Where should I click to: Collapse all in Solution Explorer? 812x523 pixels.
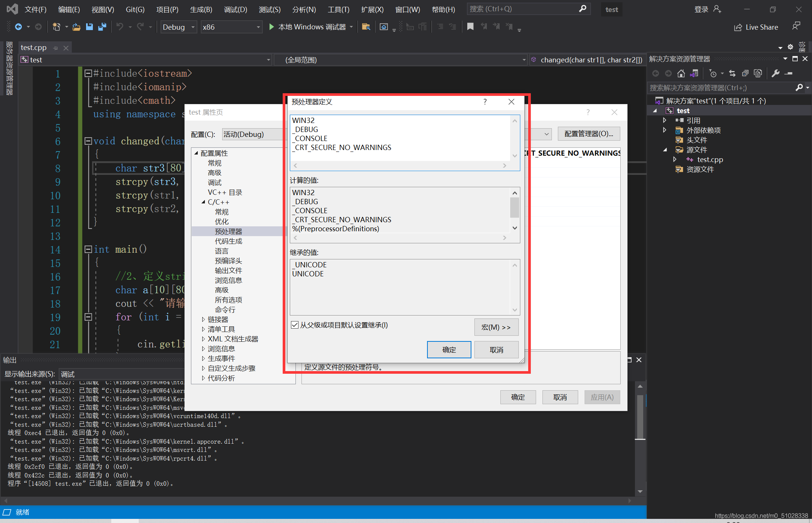[x=745, y=73]
